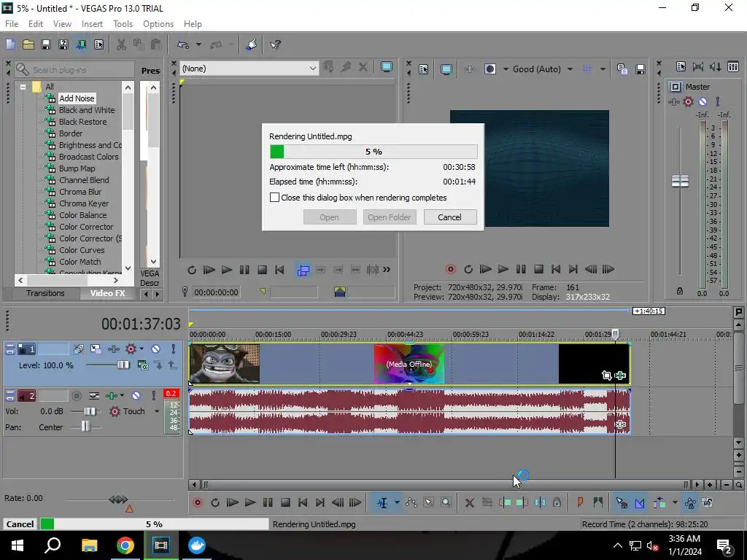Switch to the Video FX tab
This screenshot has width=747, height=560.
(107, 293)
